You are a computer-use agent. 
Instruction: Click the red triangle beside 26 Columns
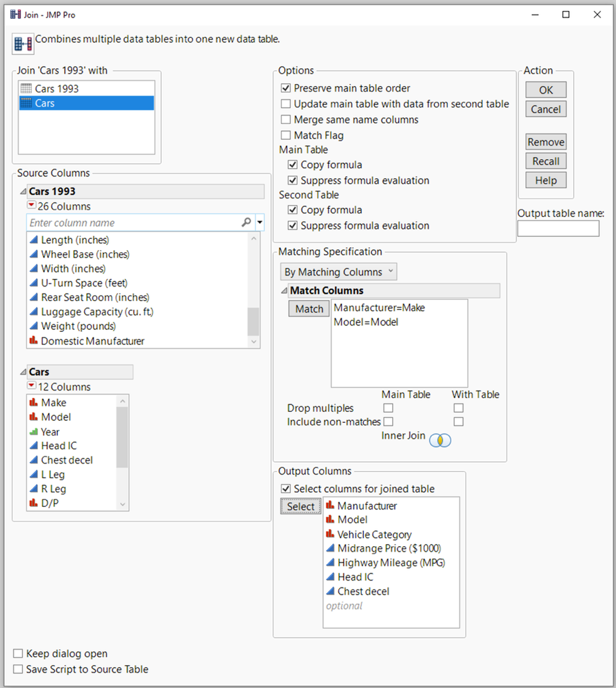(x=32, y=206)
